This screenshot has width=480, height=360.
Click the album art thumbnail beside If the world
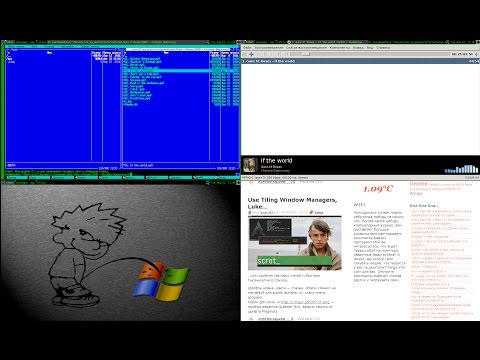pos(250,165)
